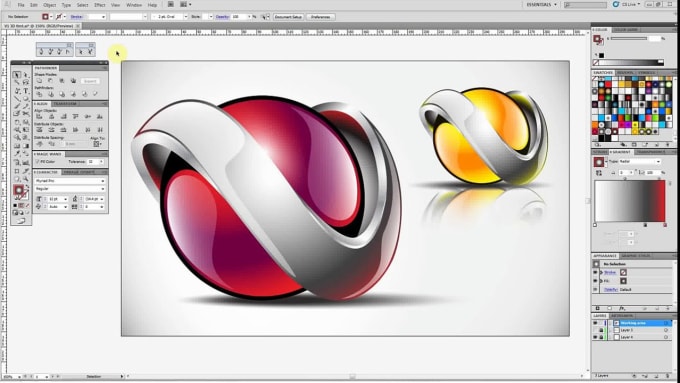This screenshot has width=680, height=383.
Task: Switch to the Align tab
Action: [x=42, y=104]
